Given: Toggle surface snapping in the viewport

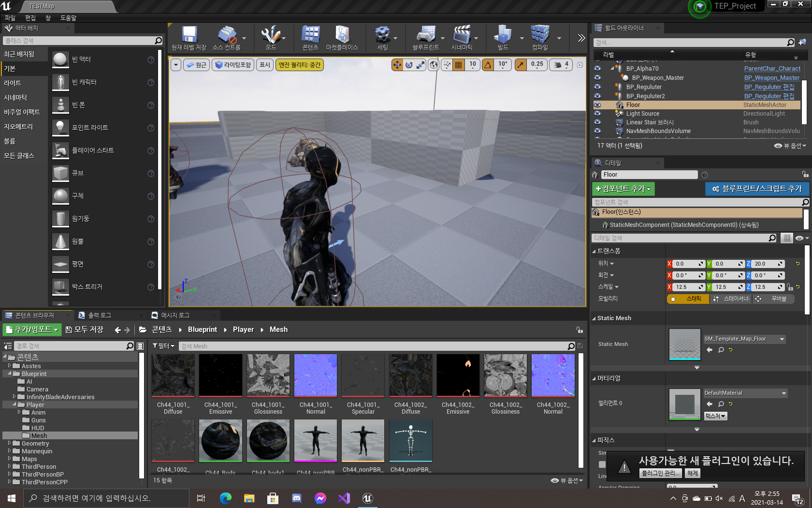Looking at the screenshot, I should (447, 65).
